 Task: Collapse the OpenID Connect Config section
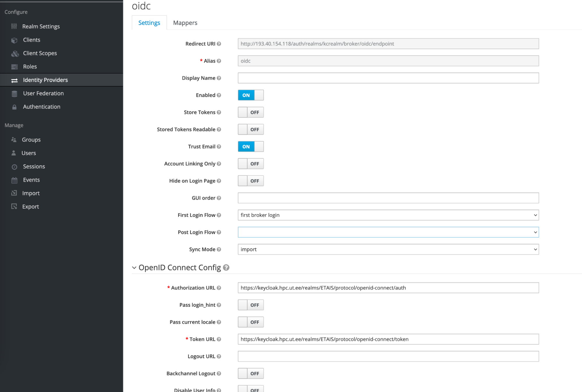click(x=134, y=268)
